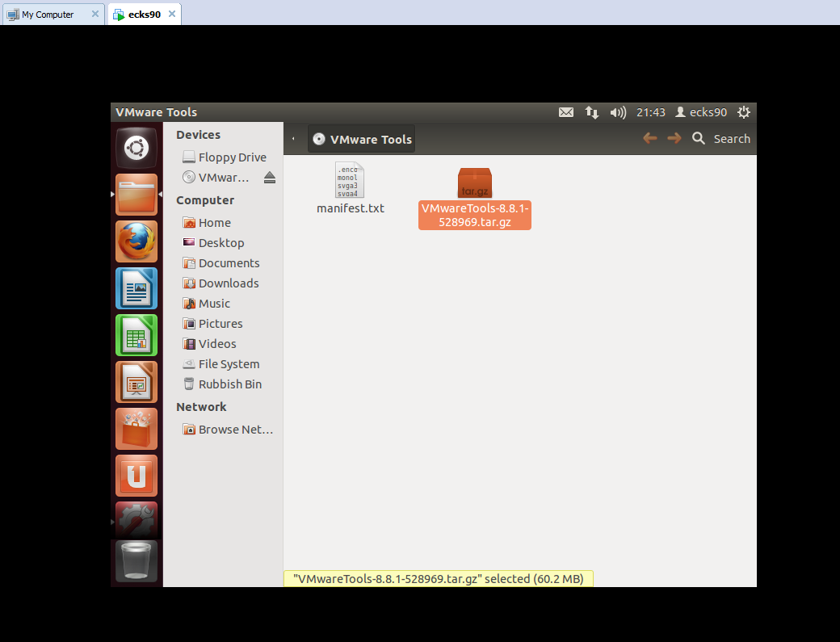Go to Music in the sidebar
Image resolution: width=840 pixels, height=642 pixels.
coord(206,304)
